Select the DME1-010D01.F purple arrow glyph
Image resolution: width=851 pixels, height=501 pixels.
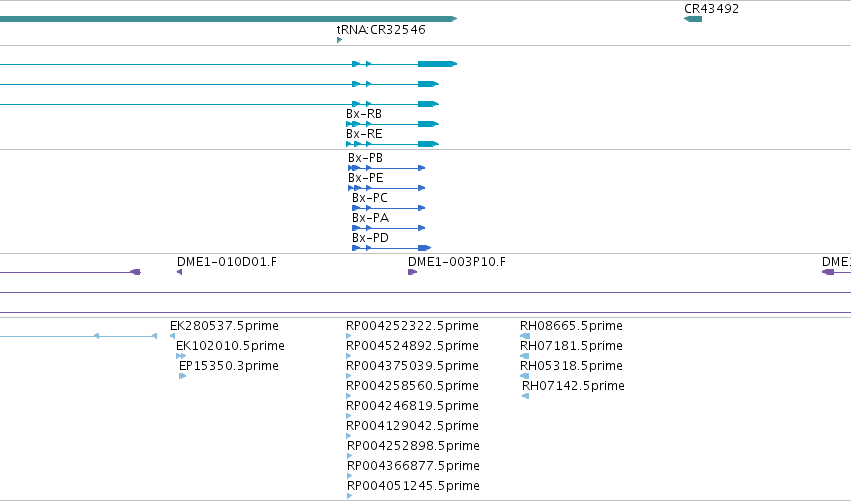[180, 272]
